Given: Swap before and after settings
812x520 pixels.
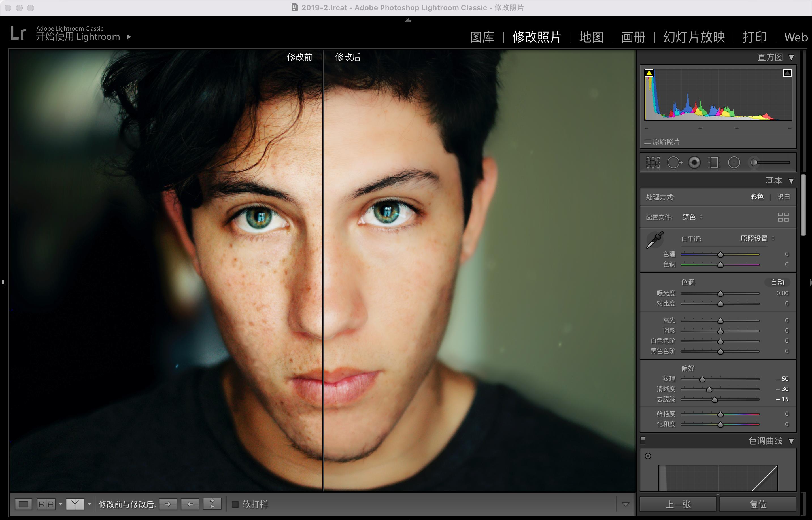Looking at the screenshot, I should click(x=212, y=504).
